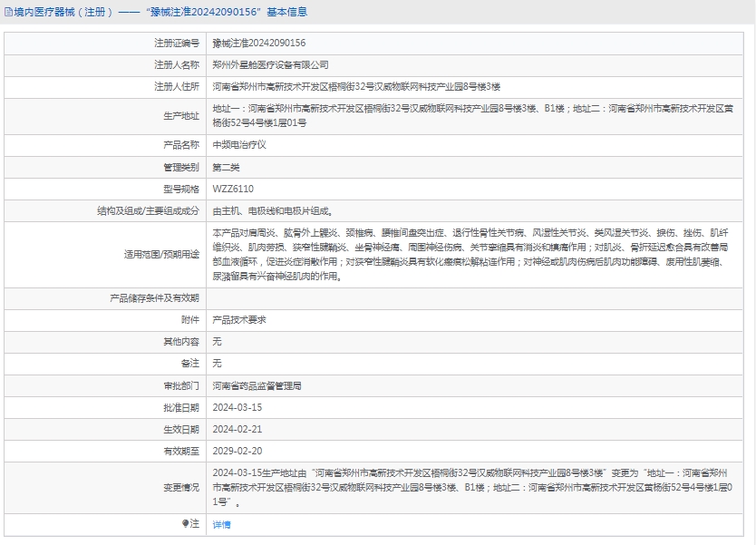Click the 变更情况 change record text
The image size is (756, 545).
coord(471,487)
